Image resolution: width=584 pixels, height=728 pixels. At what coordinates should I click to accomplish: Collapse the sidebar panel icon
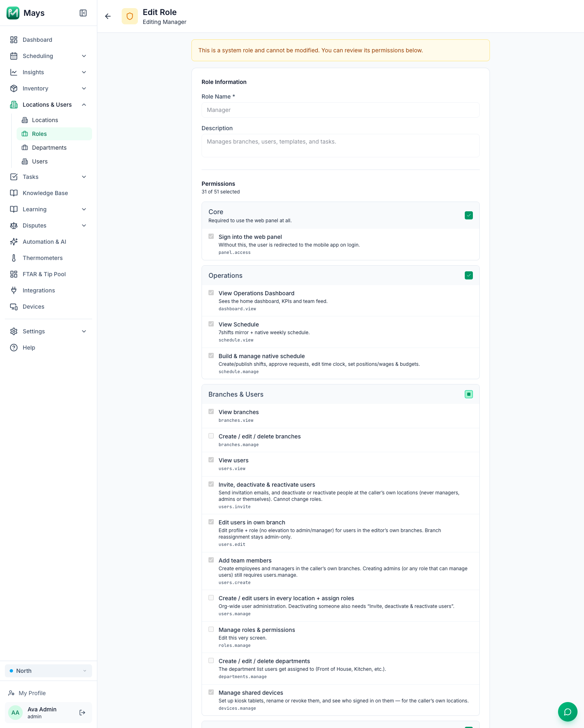(x=83, y=13)
